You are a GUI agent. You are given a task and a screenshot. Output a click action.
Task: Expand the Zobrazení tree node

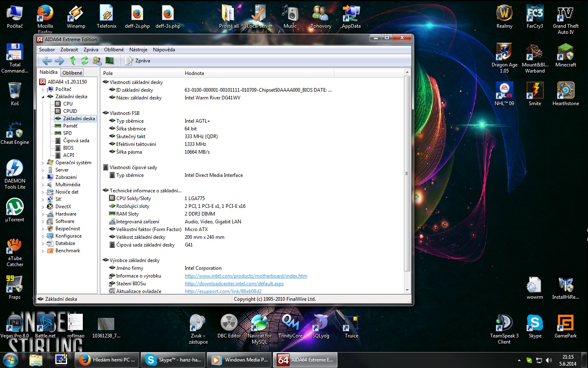[43, 177]
